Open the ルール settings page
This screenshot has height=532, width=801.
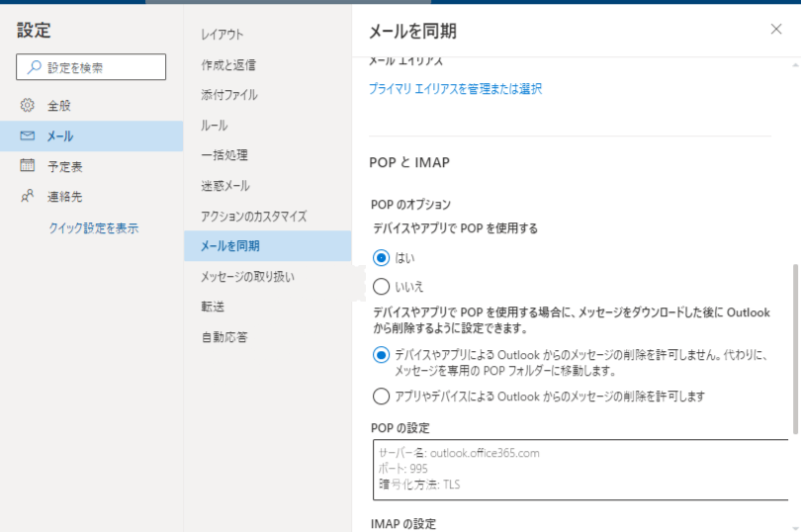tap(214, 126)
